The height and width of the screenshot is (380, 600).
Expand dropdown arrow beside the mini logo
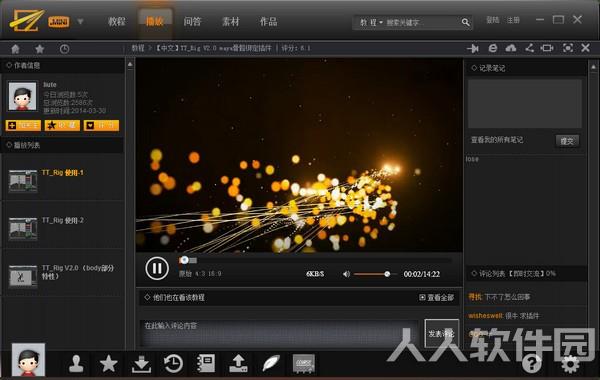point(80,21)
